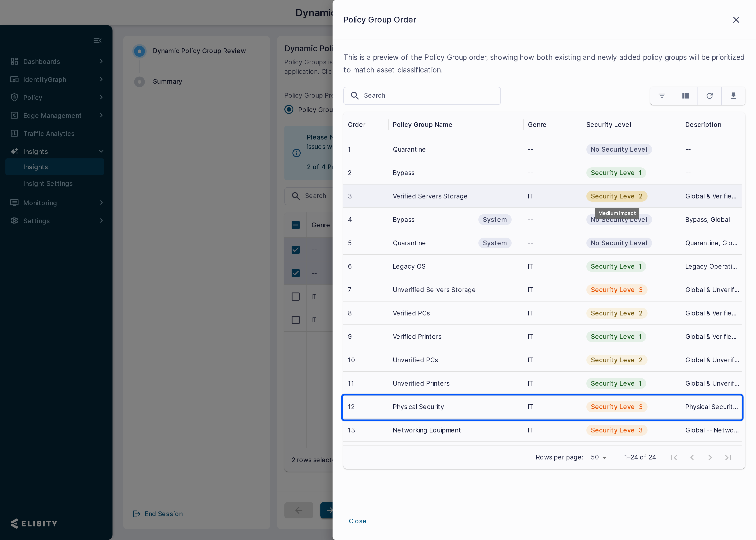Screen dimensions: 756x540
Task: Click the Policy shield icon
Action: 14,97
